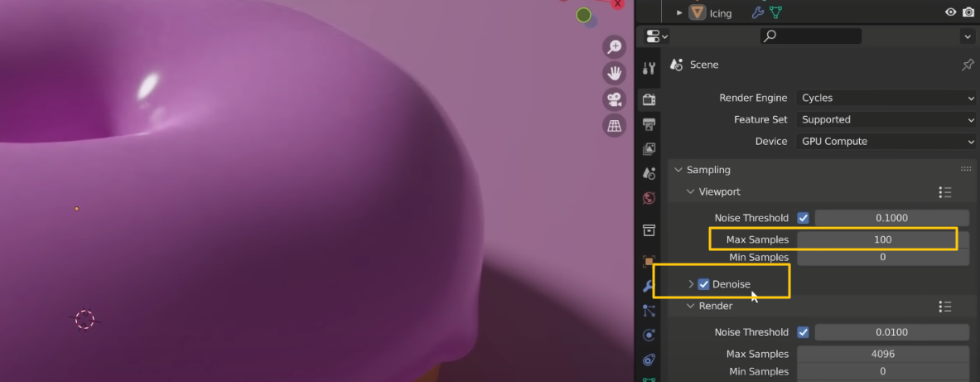
Task: Click Viewport Min Samples field showing 0
Action: point(882,257)
